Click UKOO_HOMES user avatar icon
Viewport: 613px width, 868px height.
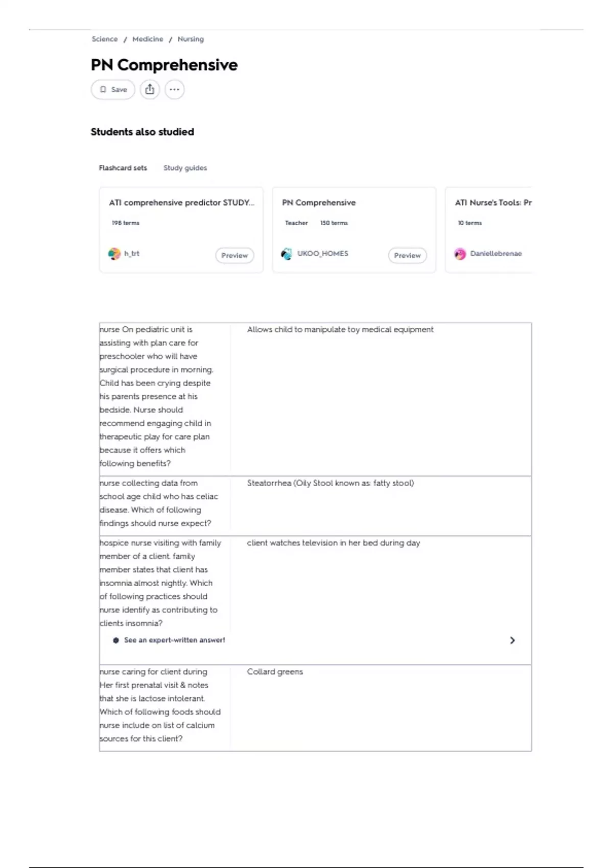[287, 254]
